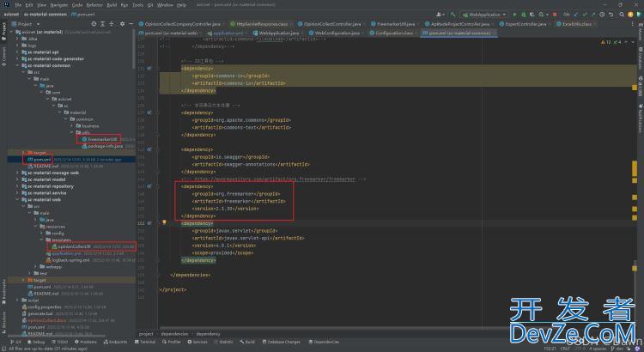This screenshot has width=644, height=352.
Task: Open the Endpoints tool window
Action: pyautogui.click(x=115, y=342)
